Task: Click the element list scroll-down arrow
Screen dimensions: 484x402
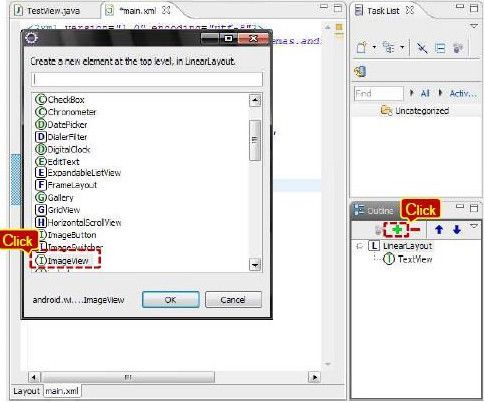Action: [x=255, y=265]
